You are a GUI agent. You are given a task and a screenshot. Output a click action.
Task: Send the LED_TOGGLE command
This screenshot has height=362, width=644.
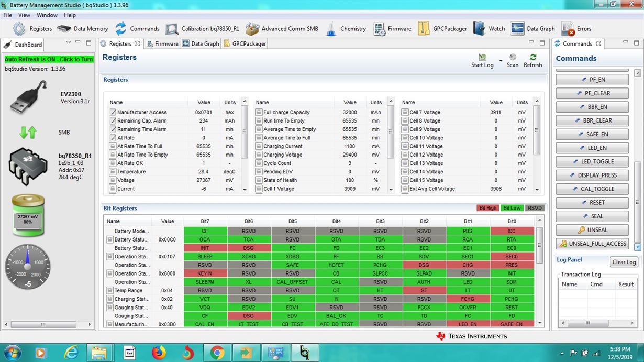(x=592, y=161)
